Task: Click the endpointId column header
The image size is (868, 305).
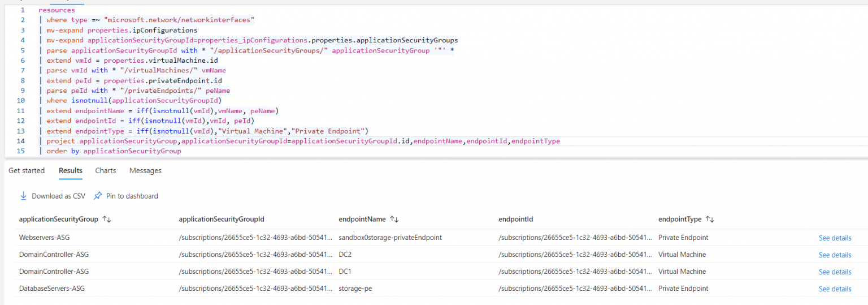Action: [516, 219]
